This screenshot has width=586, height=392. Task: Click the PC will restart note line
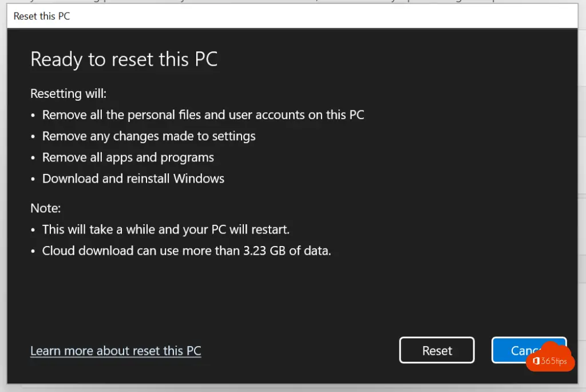[x=165, y=229]
